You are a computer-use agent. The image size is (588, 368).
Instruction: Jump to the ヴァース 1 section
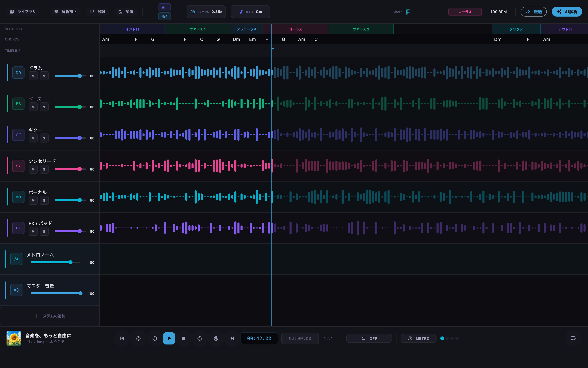pyautogui.click(x=197, y=29)
